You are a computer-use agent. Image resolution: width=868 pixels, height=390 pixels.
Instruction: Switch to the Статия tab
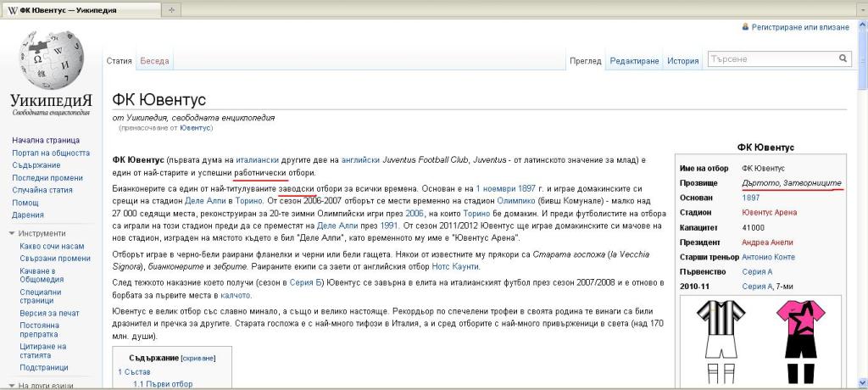coord(119,61)
